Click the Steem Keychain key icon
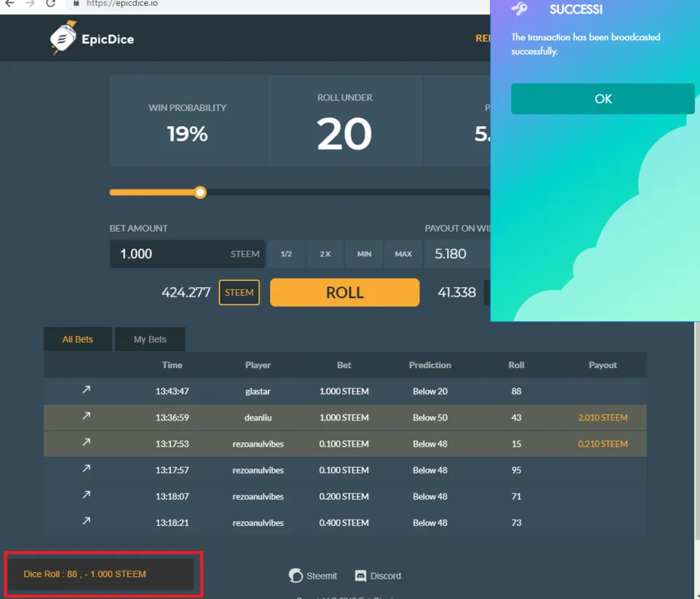Screen dimensions: 700x599 click(519, 9)
